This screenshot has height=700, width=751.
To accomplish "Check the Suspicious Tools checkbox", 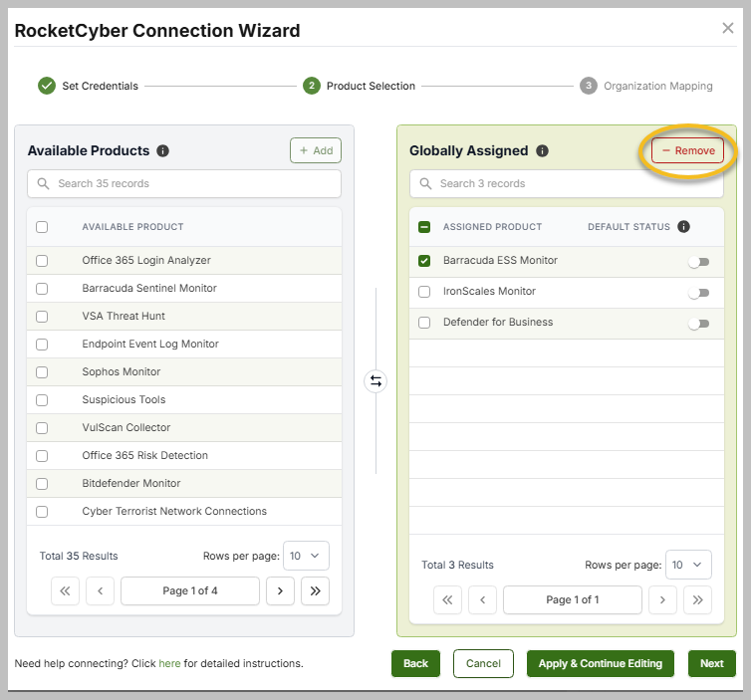I will pyautogui.click(x=42, y=400).
